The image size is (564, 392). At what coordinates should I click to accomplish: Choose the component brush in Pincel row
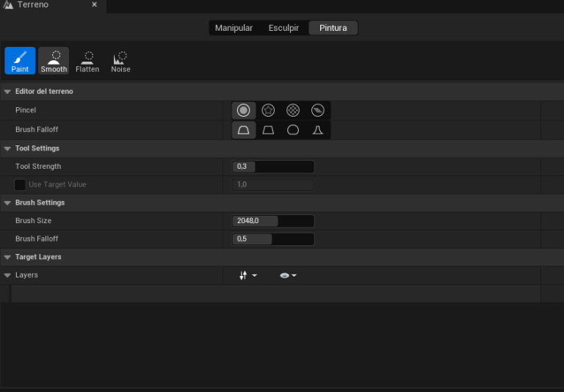pos(317,110)
